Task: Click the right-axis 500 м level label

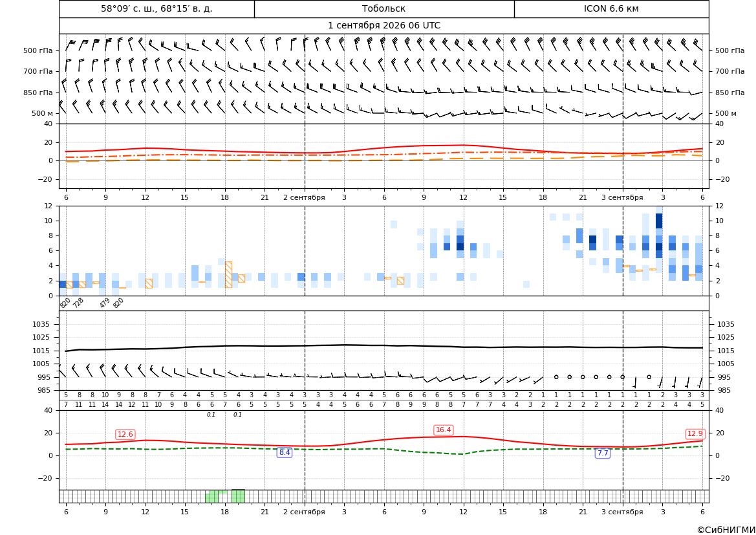Action: (x=726, y=113)
